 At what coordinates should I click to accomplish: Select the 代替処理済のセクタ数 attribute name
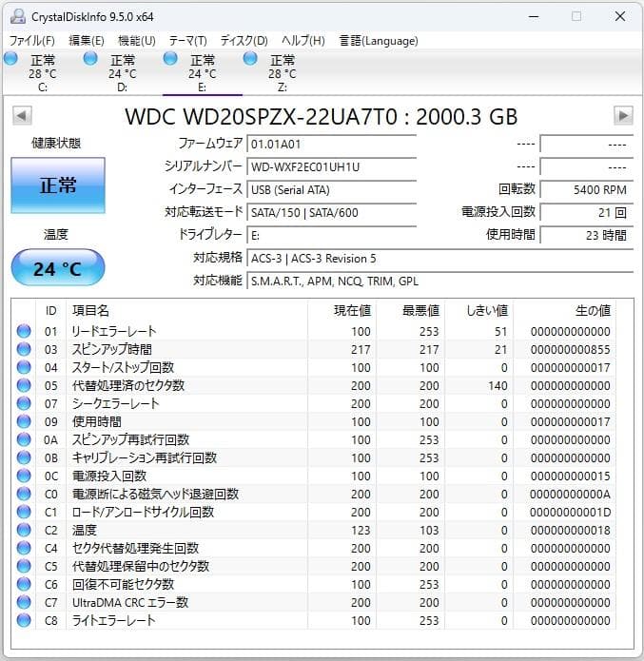[128, 386]
